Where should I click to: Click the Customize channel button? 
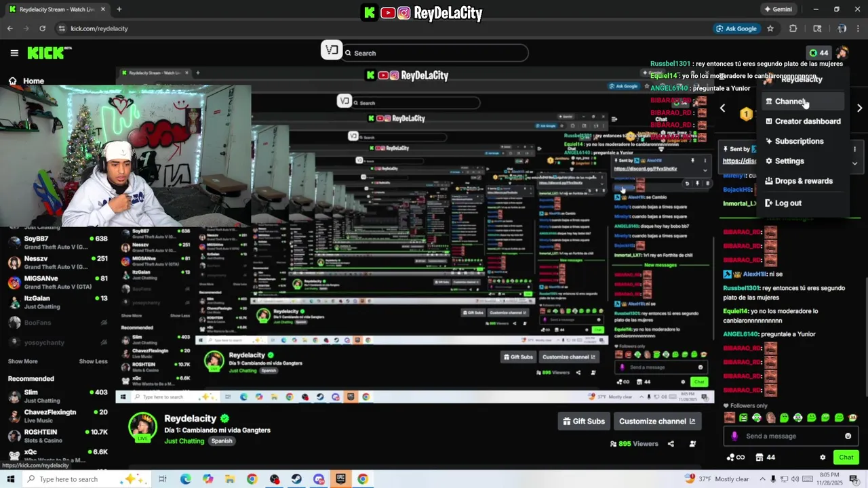(657, 421)
